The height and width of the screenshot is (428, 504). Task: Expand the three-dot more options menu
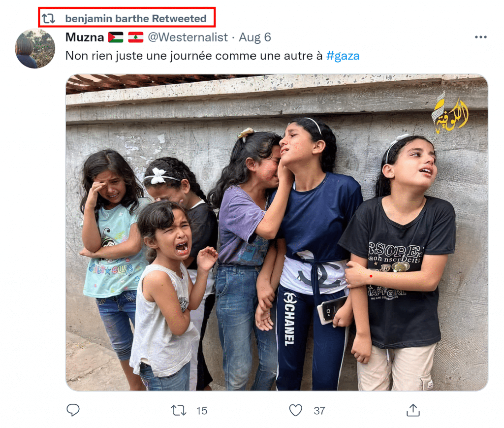pos(480,37)
